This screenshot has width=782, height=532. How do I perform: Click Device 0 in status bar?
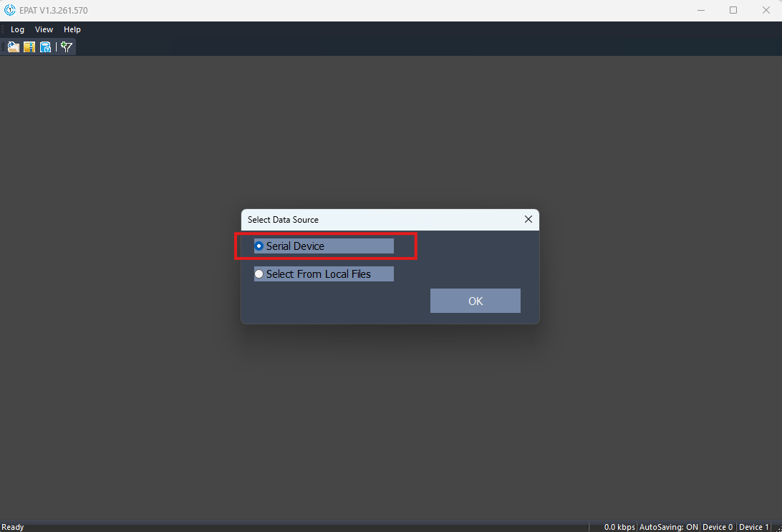tap(718, 527)
